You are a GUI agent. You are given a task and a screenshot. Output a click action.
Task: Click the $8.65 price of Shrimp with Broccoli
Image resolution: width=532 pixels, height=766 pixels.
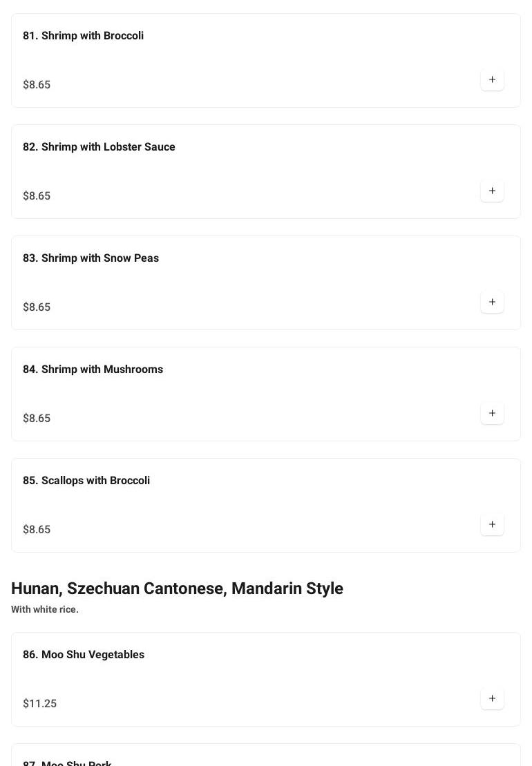pos(37,85)
